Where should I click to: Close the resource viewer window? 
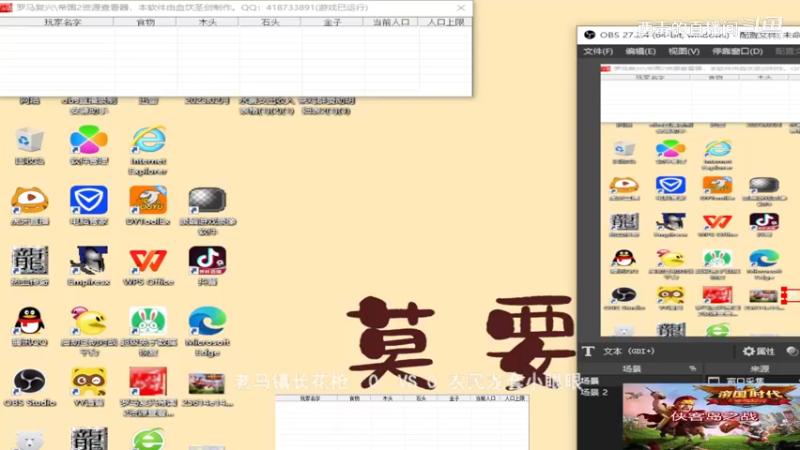point(461,8)
